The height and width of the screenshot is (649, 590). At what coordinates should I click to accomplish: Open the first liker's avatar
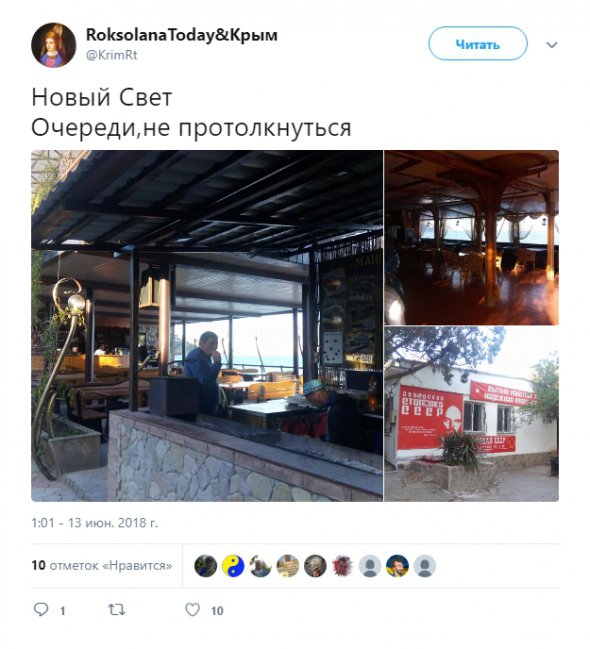[x=206, y=566]
